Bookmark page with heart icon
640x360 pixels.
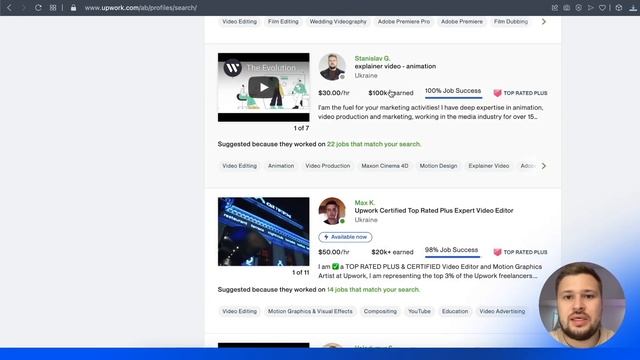tap(602, 7)
